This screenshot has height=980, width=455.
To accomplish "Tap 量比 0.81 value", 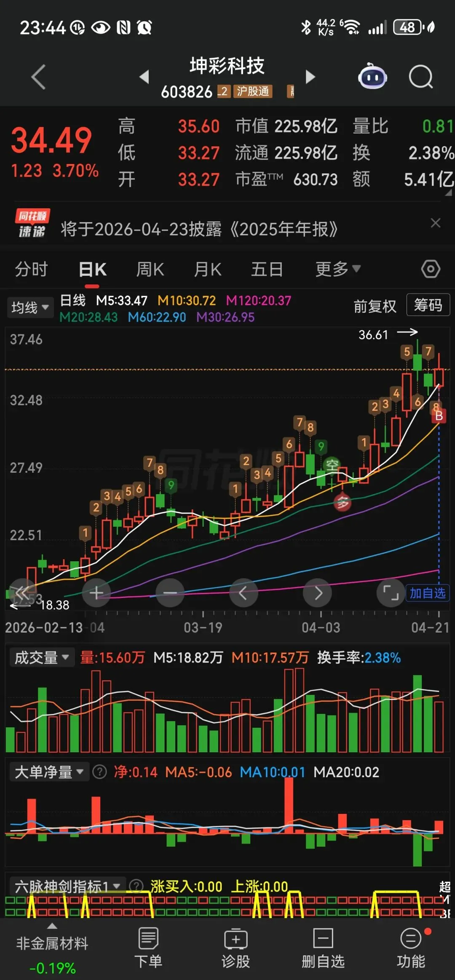I will coord(403,126).
